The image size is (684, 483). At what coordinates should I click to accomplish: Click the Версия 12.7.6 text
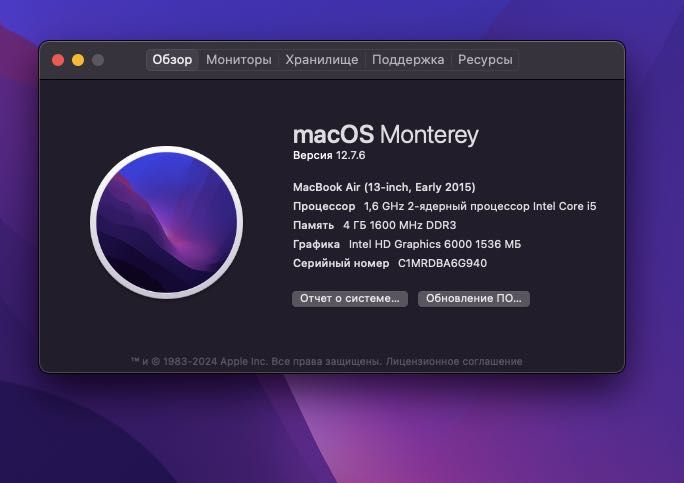(329, 155)
